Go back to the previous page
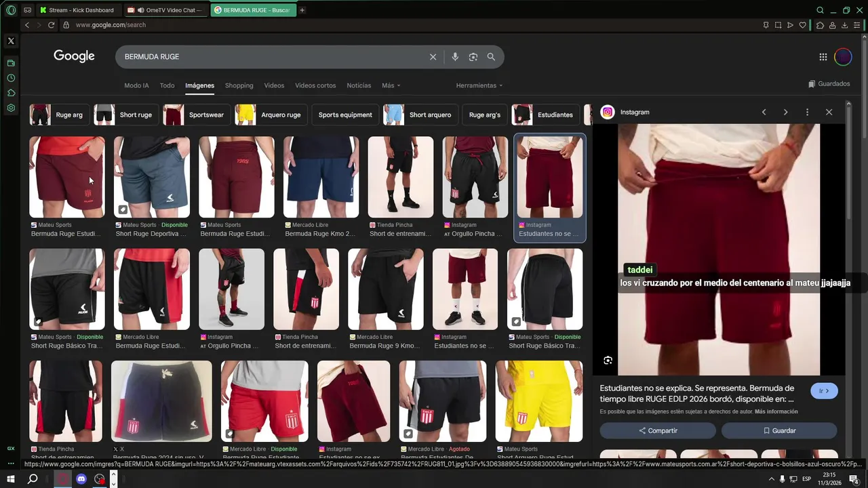The width and height of the screenshot is (868, 488). tap(27, 25)
